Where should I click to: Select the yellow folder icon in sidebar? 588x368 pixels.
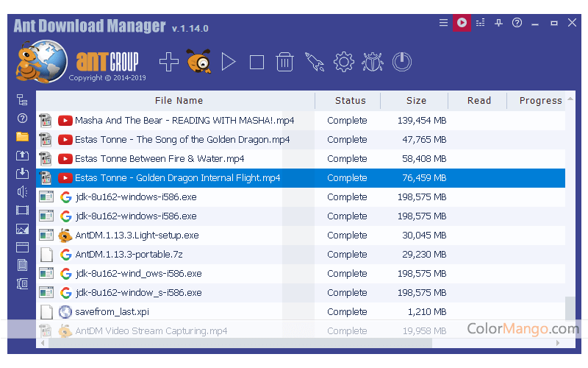[x=22, y=137]
